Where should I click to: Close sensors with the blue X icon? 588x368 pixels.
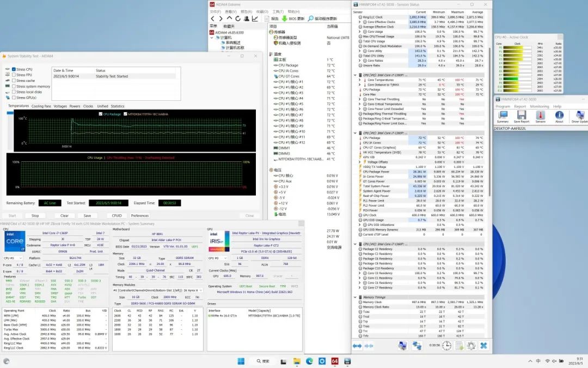click(x=483, y=346)
